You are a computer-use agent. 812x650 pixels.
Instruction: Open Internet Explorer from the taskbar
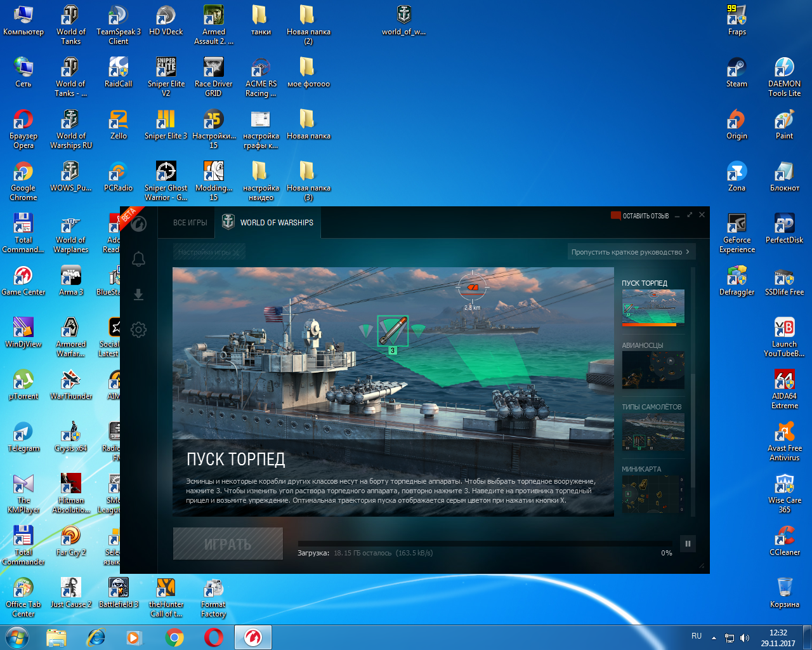coord(96,637)
